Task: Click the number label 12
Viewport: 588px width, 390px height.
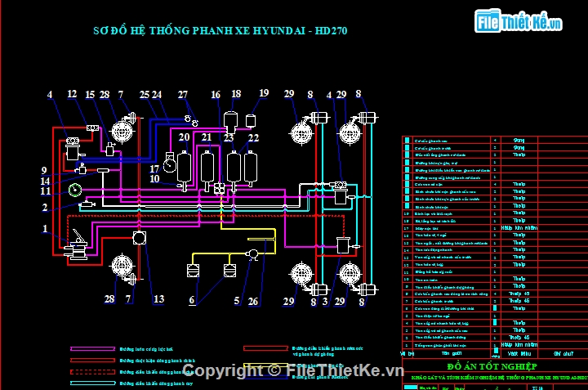Action: coord(72,94)
